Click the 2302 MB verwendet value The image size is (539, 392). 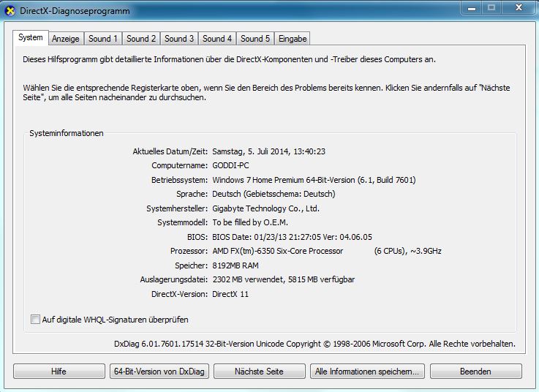coord(284,280)
